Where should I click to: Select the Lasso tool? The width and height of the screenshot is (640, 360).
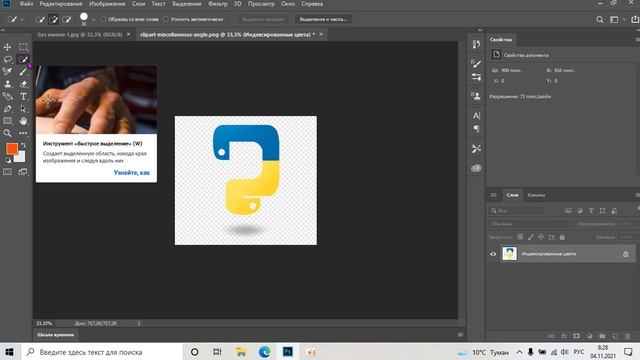7,60
